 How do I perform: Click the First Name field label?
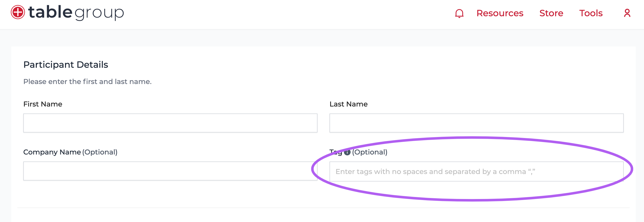coord(43,104)
